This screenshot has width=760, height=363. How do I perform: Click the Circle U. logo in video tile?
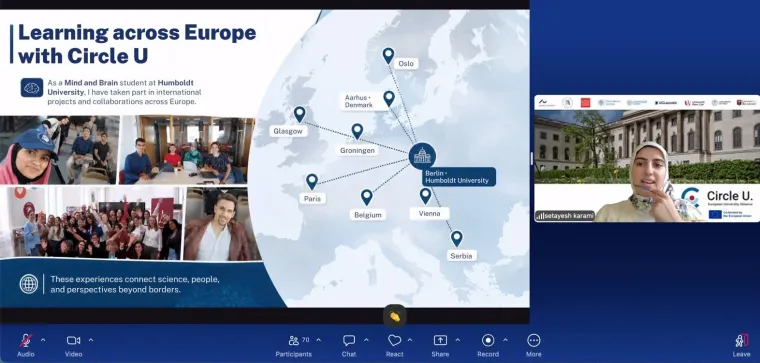pos(716,197)
